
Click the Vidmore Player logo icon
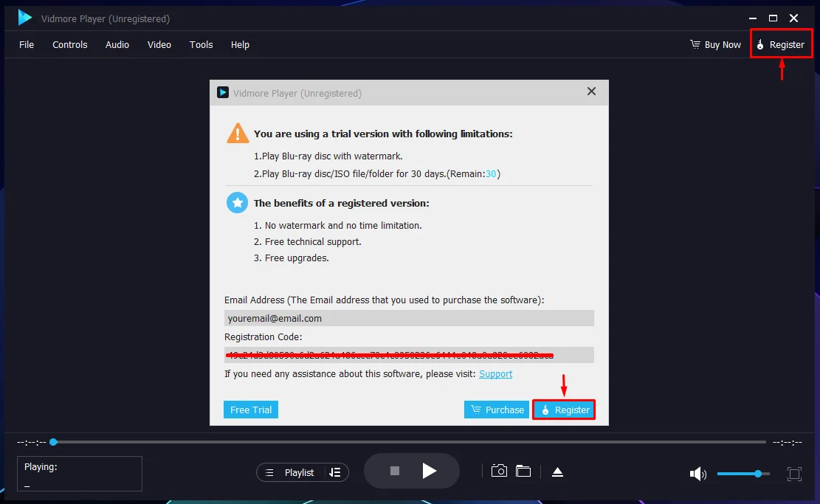(24, 18)
